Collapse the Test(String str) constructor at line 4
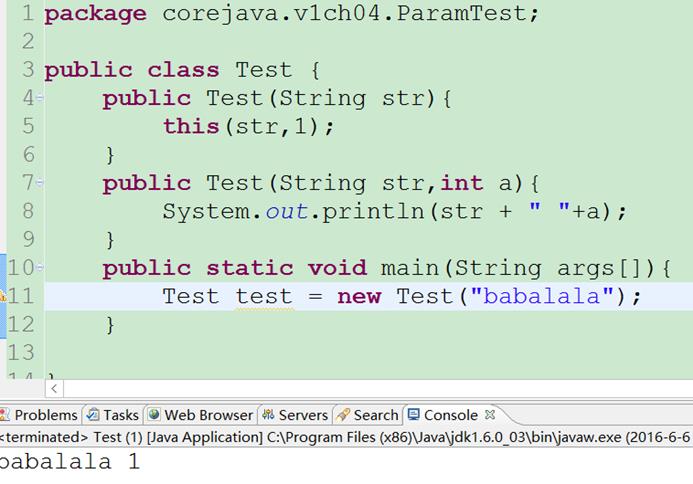This screenshot has height=484, width=693. [40, 97]
